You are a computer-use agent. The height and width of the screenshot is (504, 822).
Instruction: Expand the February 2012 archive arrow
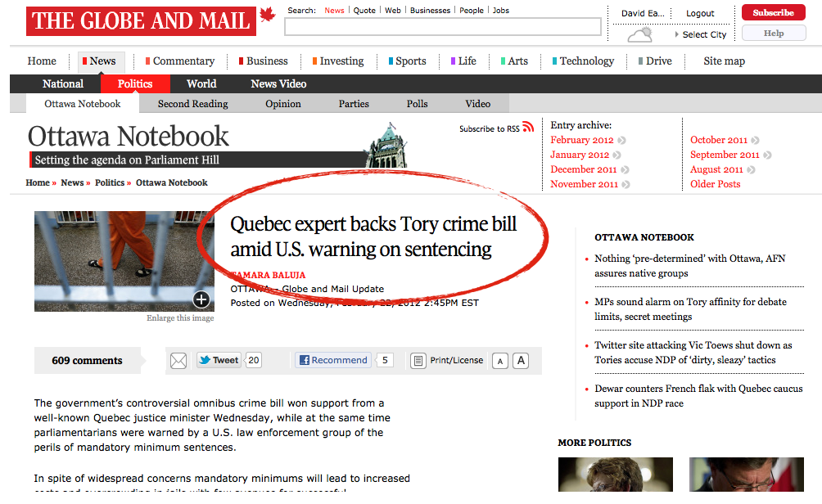click(622, 141)
